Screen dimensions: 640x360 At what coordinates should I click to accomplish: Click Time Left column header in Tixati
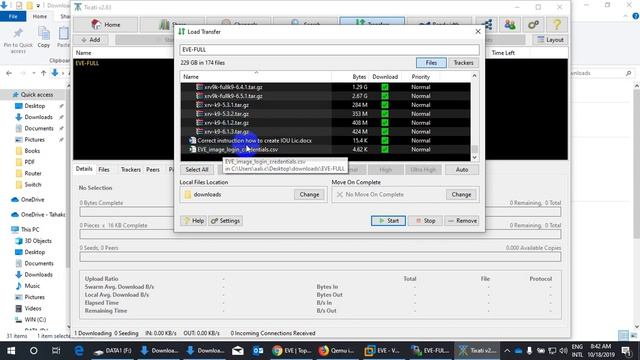click(x=503, y=53)
